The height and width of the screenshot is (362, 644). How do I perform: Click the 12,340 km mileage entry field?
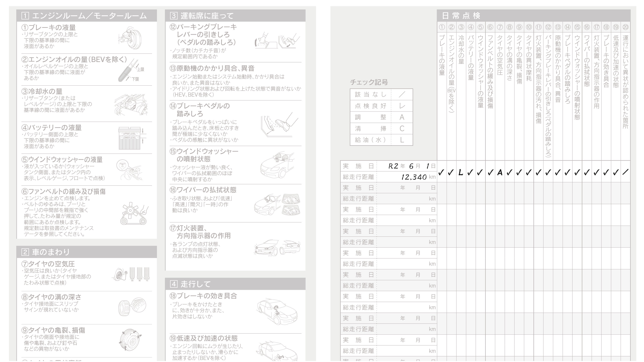click(x=414, y=177)
